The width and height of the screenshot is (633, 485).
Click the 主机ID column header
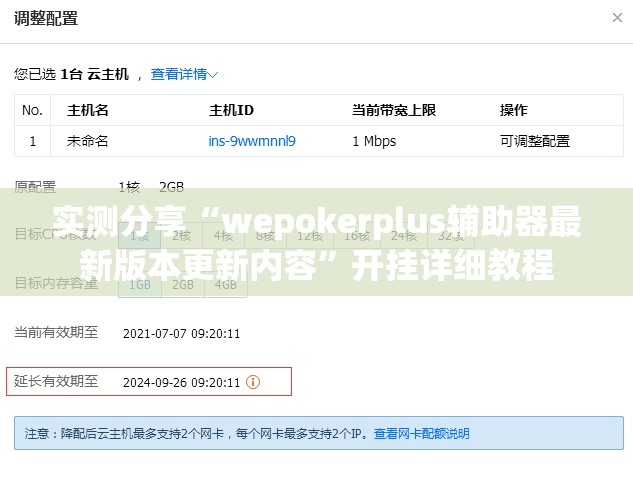(231, 110)
